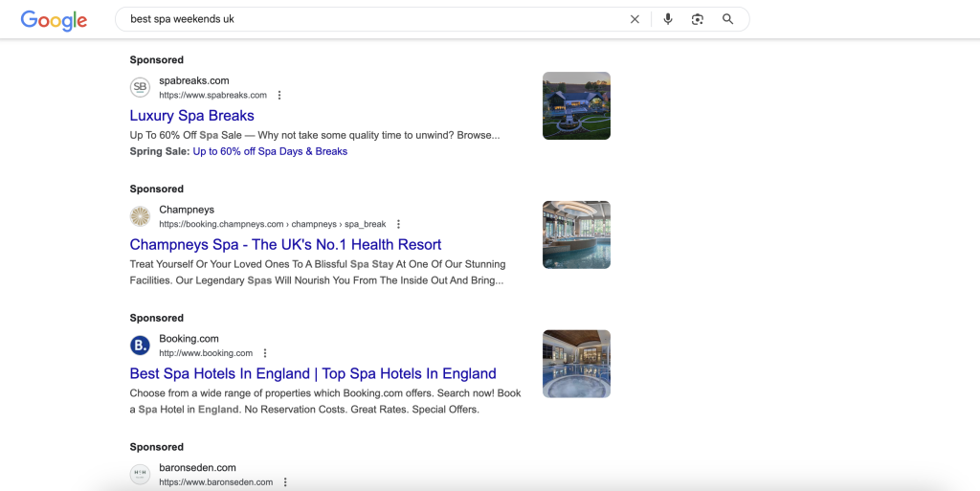Click the https://www.baronseden.com URL text
Viewport: 980px width, 491px height.
pos(215,482)
